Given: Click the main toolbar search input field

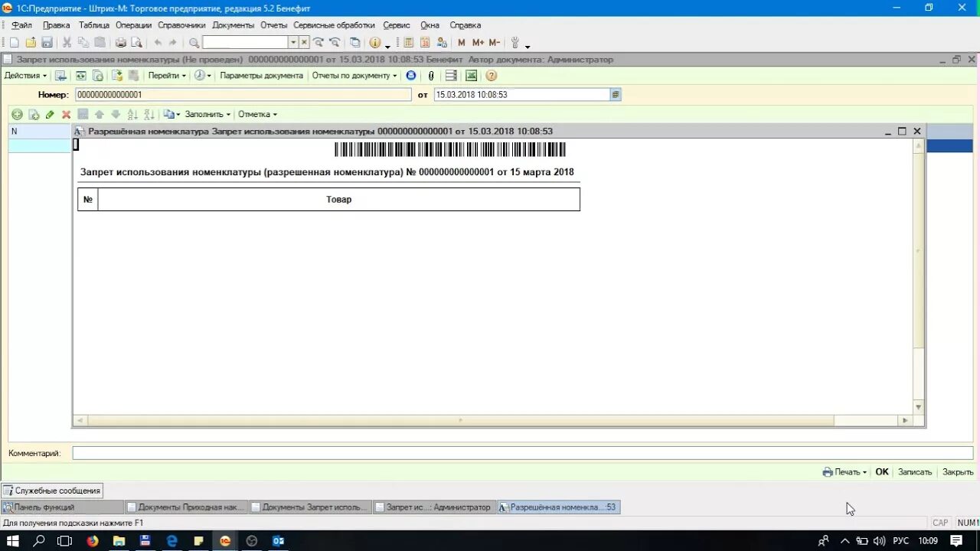Looking at the screenshot, I should click(x=245, y=43).
